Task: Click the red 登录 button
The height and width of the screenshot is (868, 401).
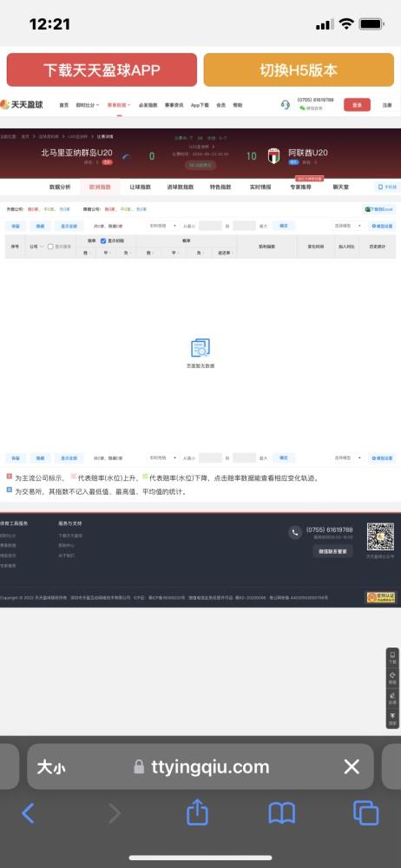Action: (358, 105)
